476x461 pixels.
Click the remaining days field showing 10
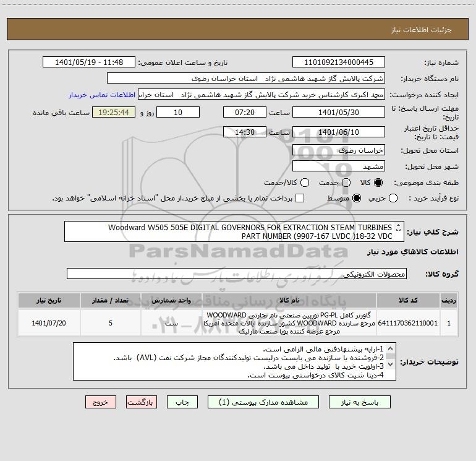pyautogui.click(x=178, y=112)
